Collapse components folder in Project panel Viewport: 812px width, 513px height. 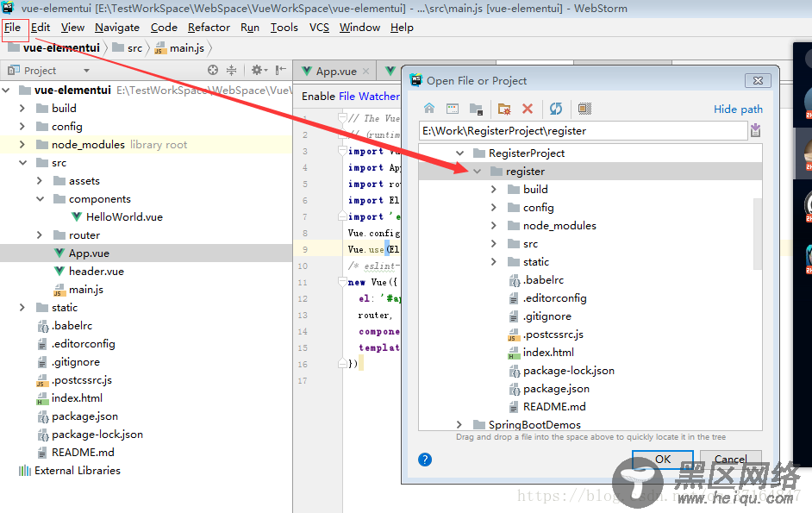pyautogui.click(x=41, y=199)
